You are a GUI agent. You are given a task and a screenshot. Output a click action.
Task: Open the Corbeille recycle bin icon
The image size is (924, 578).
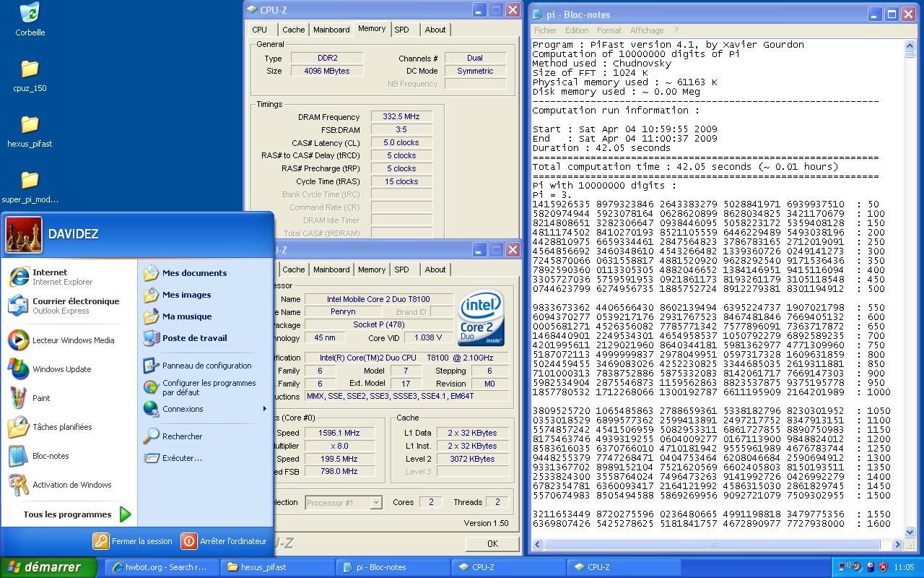(x=30, y=20)
